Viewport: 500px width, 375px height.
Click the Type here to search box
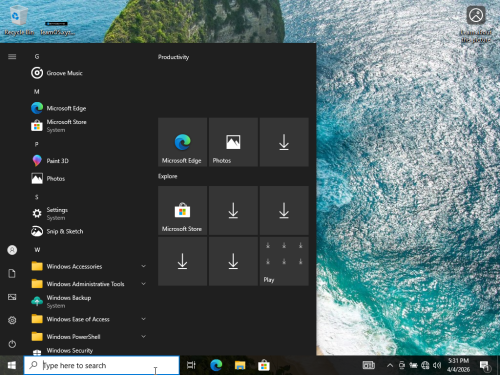coord(102,365)
